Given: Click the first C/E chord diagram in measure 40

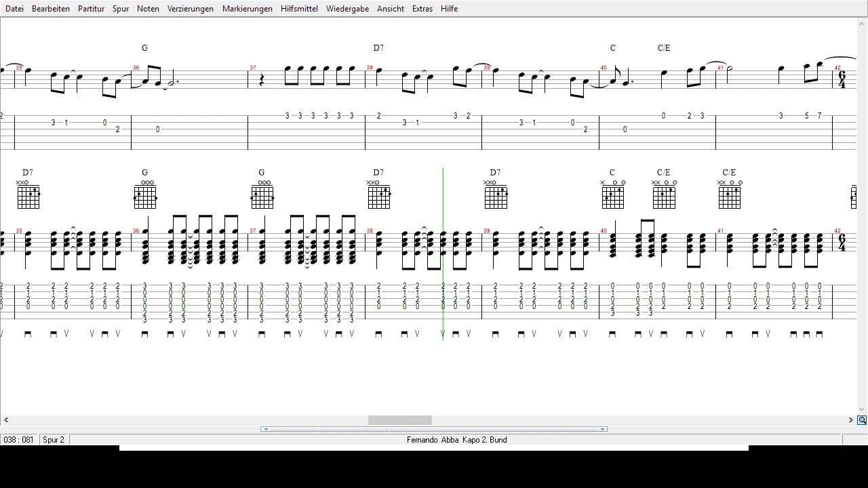Looking at the screenshot, I should pyautogui.click(x=664, y=195).
